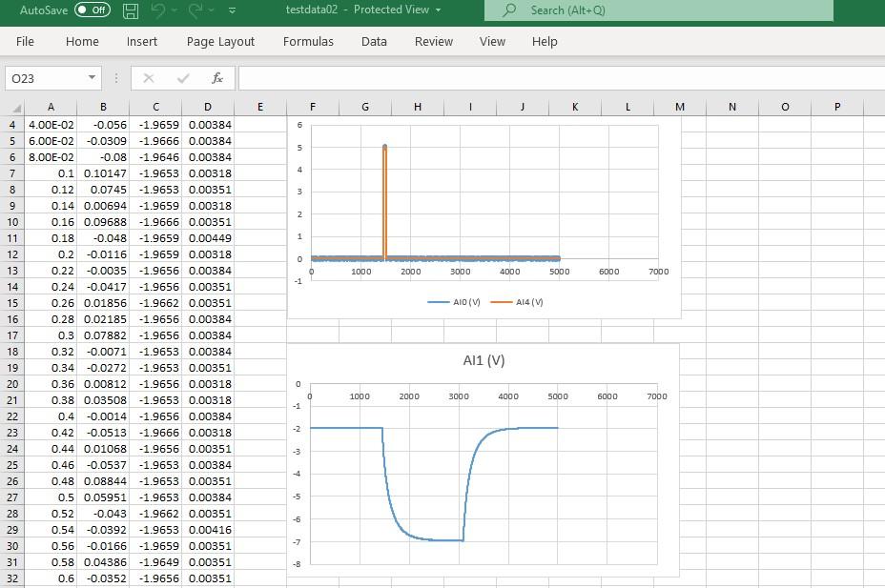The height and width of the screenshot is (588, 885).
Task: Open the File menu
Action: [x=25, y=41]
